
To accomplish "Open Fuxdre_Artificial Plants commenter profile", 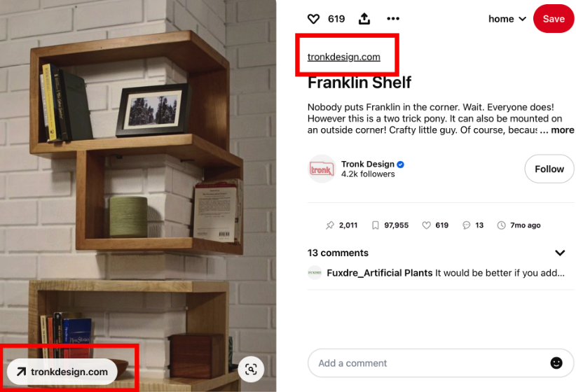I will coord(380,273).
